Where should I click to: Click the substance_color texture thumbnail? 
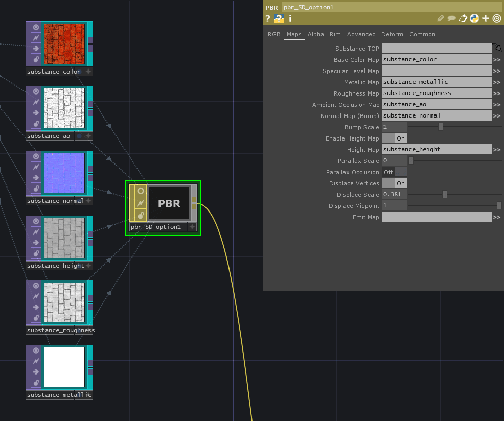coord(64,44)
